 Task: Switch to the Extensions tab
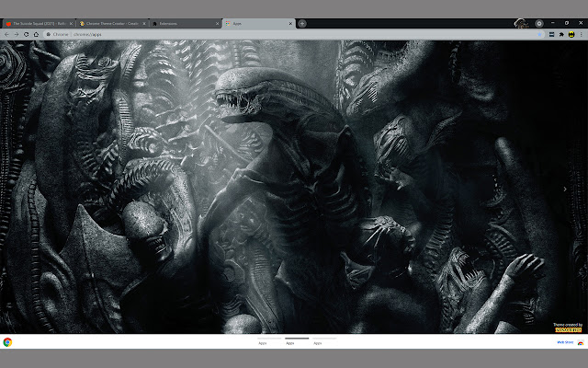click(x=186, y=23)
